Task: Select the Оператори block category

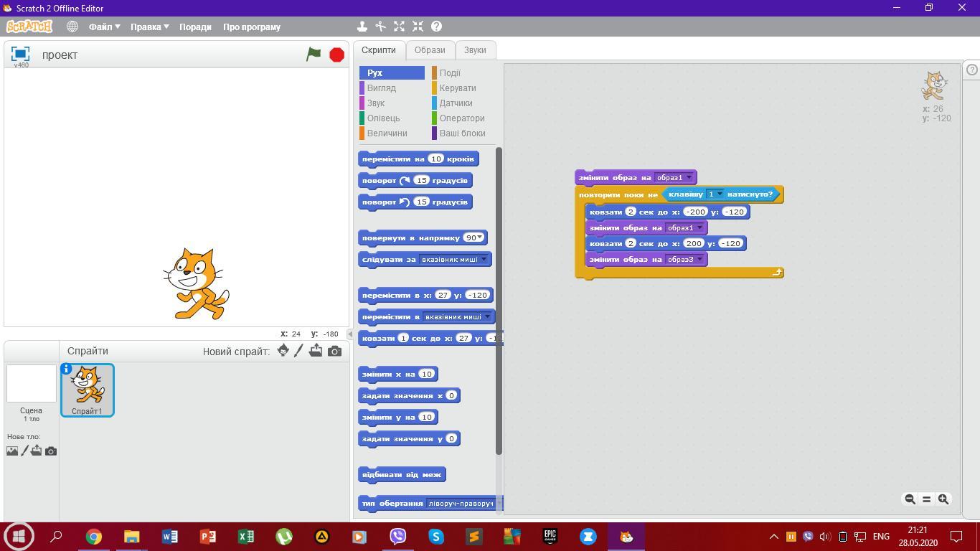Action: pyautogui.click(x=463, y=118)
